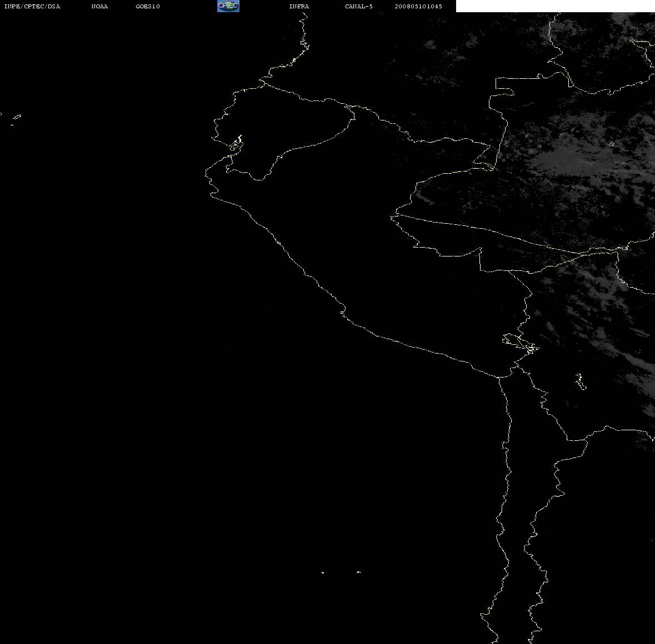
Task: Select the INFRA header text
Action: 299,6
